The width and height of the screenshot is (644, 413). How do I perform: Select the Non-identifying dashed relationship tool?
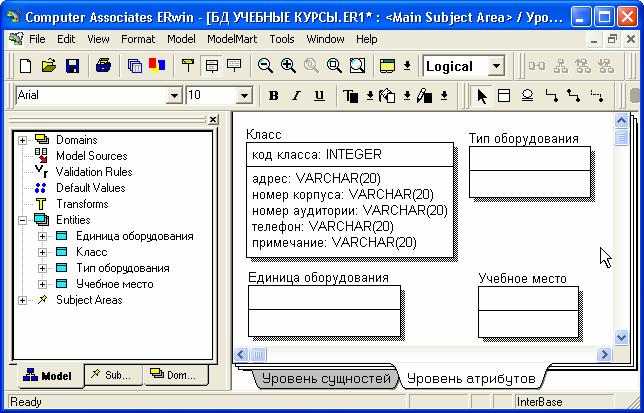click(x=596, y=96)
